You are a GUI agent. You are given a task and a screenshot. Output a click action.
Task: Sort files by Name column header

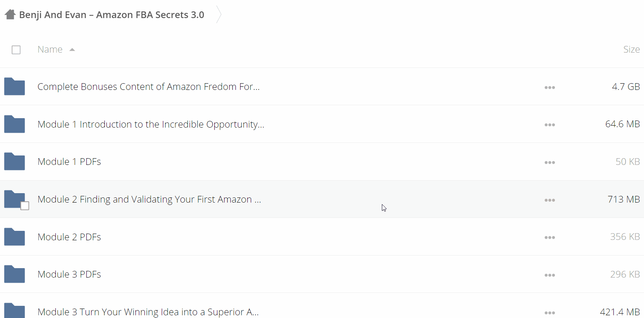pyautogui.click(x=50, y=49)
